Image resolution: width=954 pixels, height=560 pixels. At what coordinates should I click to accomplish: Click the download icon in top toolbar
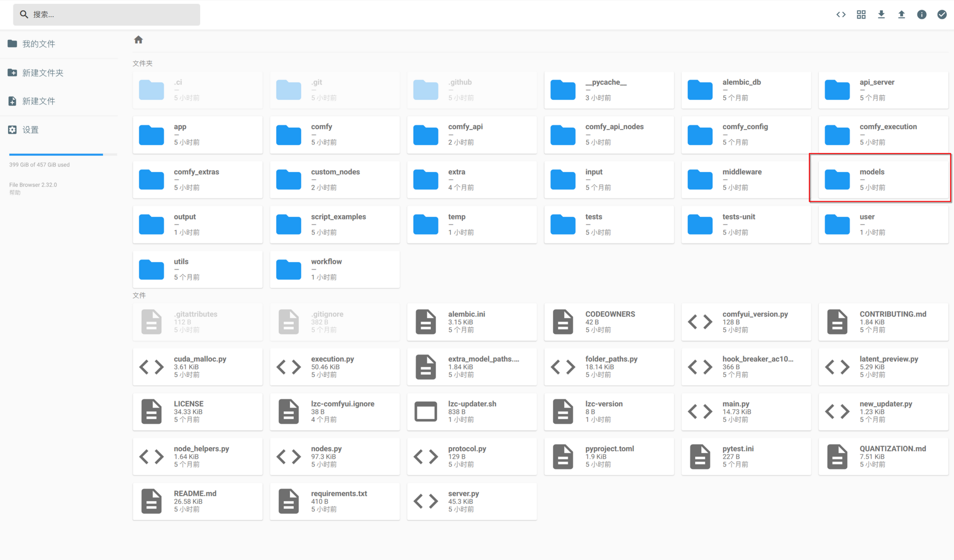(881, 15)
